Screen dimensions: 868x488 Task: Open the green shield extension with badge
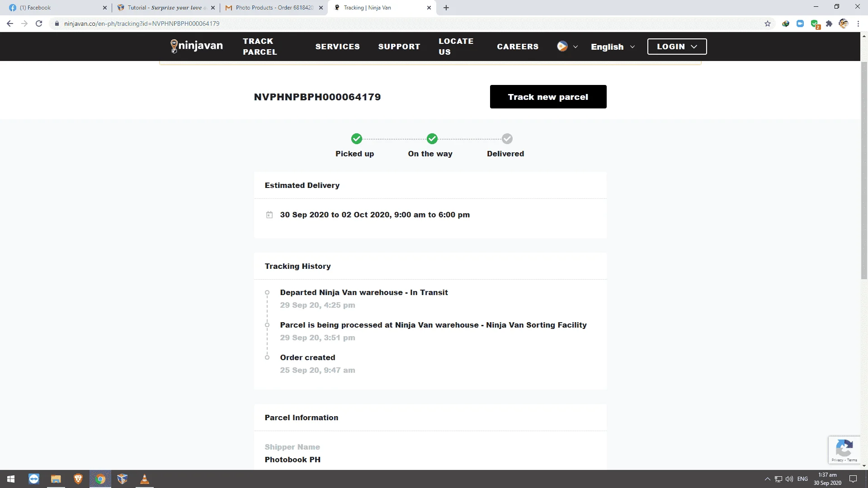[815, 24]
